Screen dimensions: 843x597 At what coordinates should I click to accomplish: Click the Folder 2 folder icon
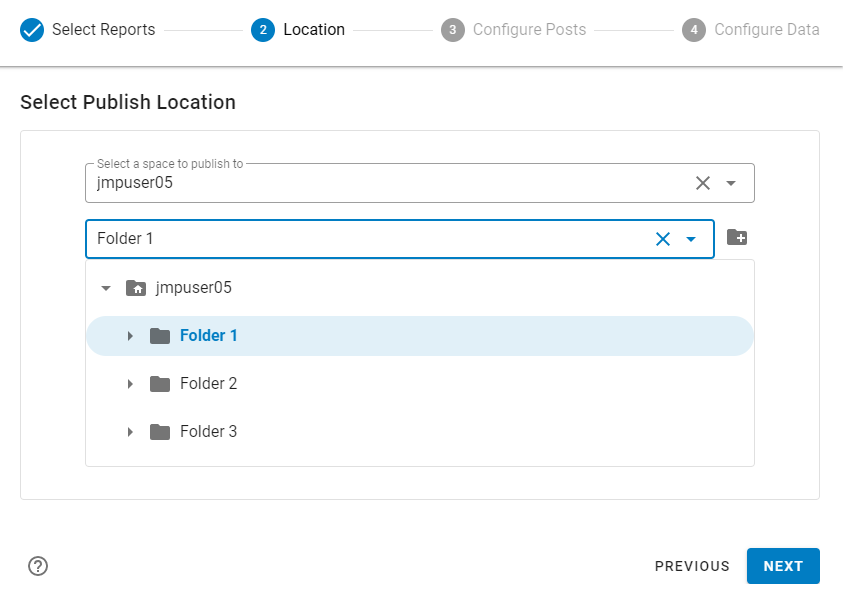(x=160, y=383)
